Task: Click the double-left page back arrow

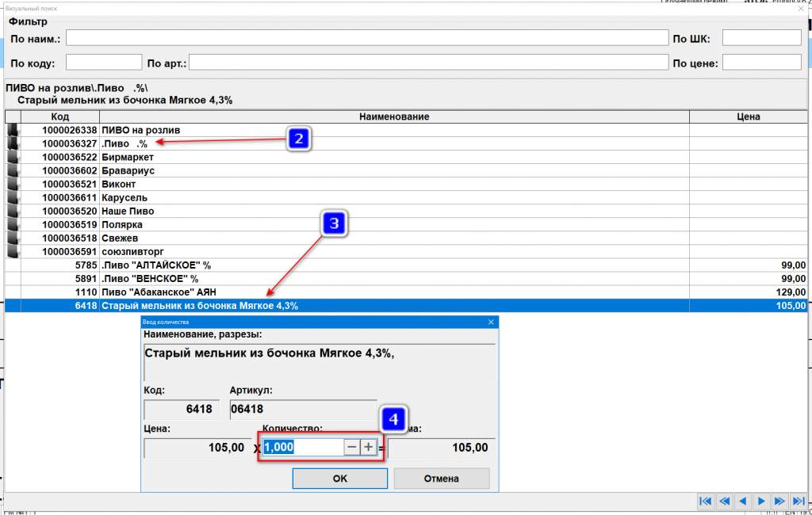Action: click(723, 501)
